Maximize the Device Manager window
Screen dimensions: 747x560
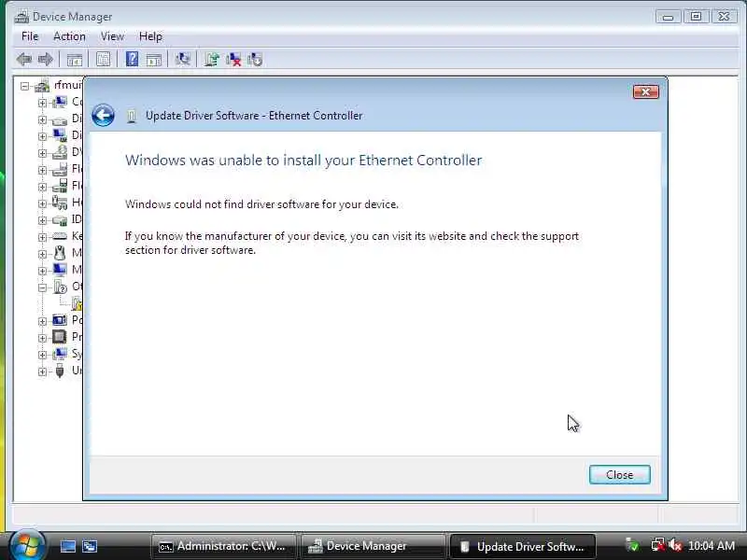click(x=696, y=17)
